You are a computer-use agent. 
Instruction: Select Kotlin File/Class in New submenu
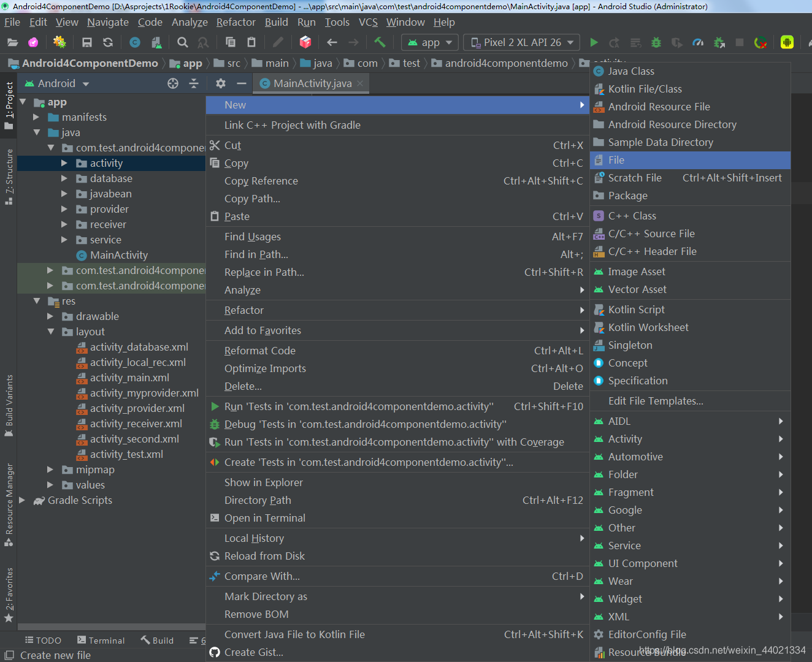[690, 89]
